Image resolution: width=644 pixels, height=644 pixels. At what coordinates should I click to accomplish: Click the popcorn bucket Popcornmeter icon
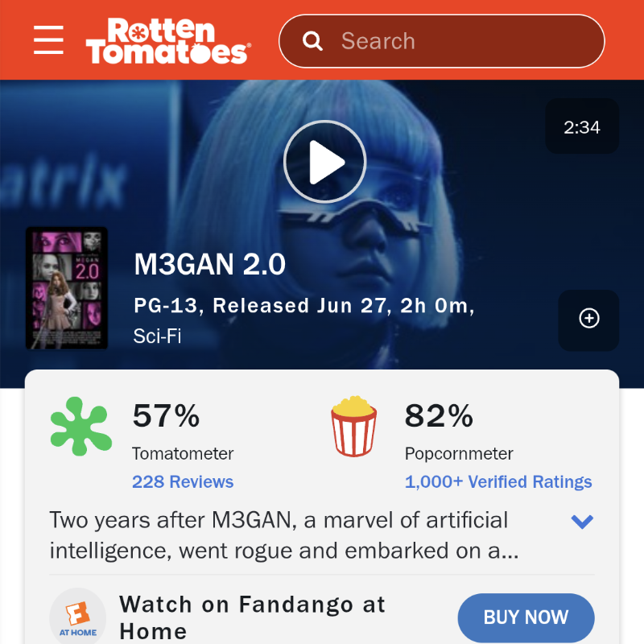click(x=353, y=427)
